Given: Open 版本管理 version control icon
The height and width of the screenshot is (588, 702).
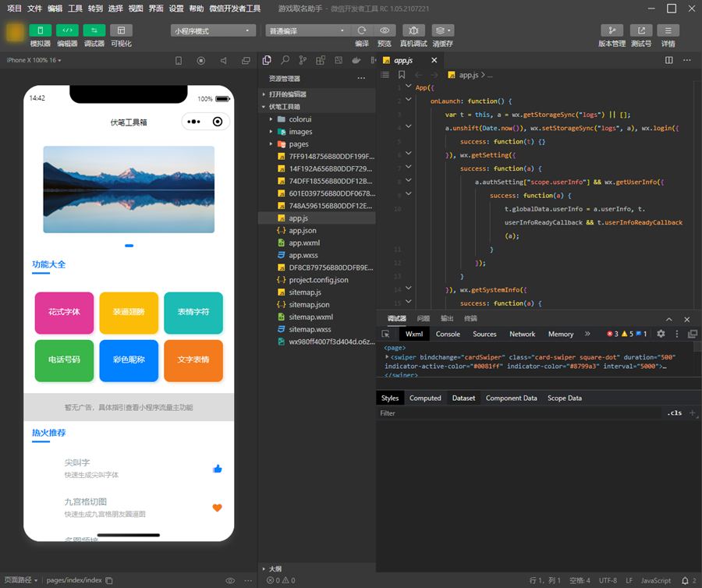Looking at the screenshot, I should [x=612, y=30].
